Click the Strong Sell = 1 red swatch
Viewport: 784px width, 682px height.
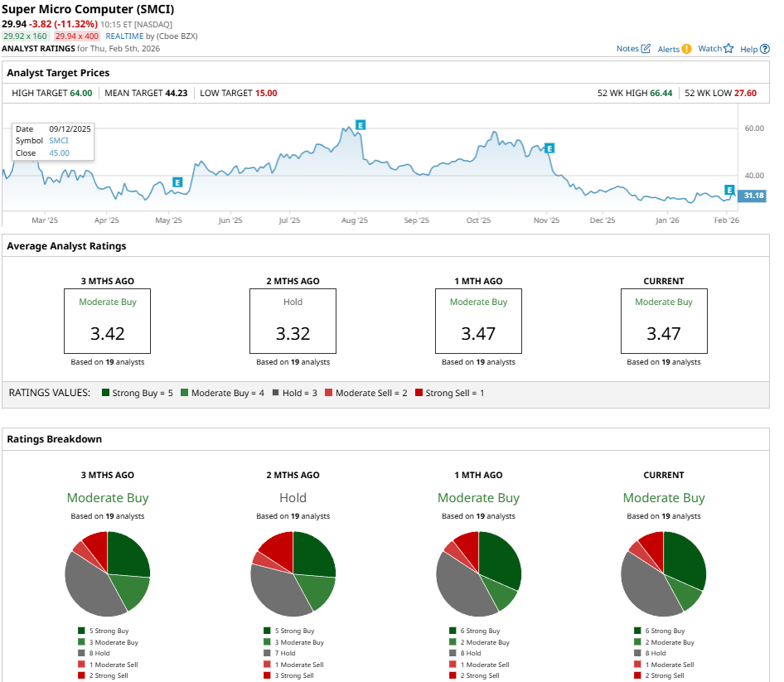tap(419, 393)
